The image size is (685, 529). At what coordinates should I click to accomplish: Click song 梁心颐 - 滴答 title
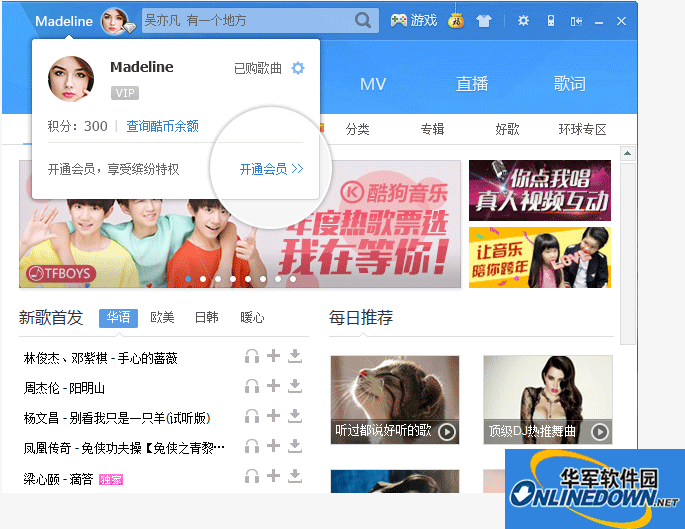coord(58,479)
